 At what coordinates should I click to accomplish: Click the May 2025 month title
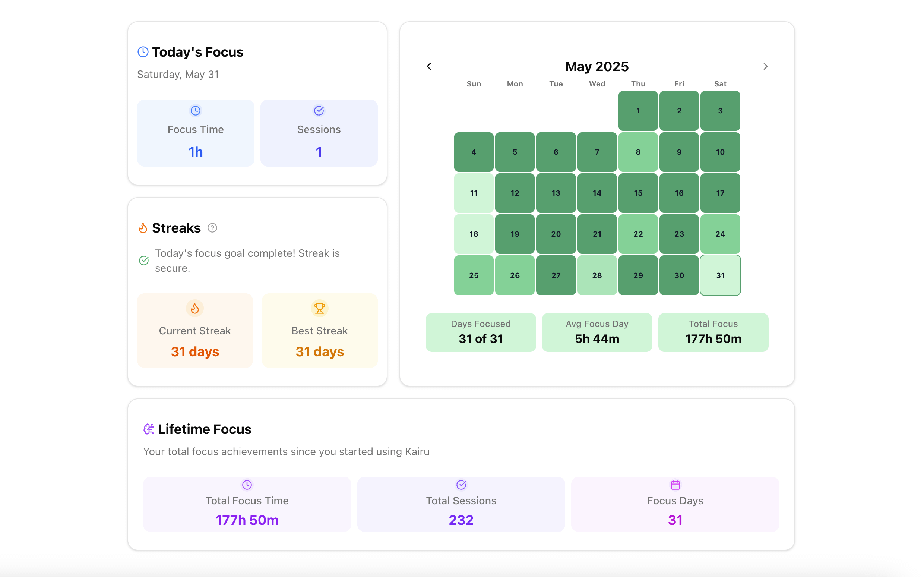click(597, 66)
